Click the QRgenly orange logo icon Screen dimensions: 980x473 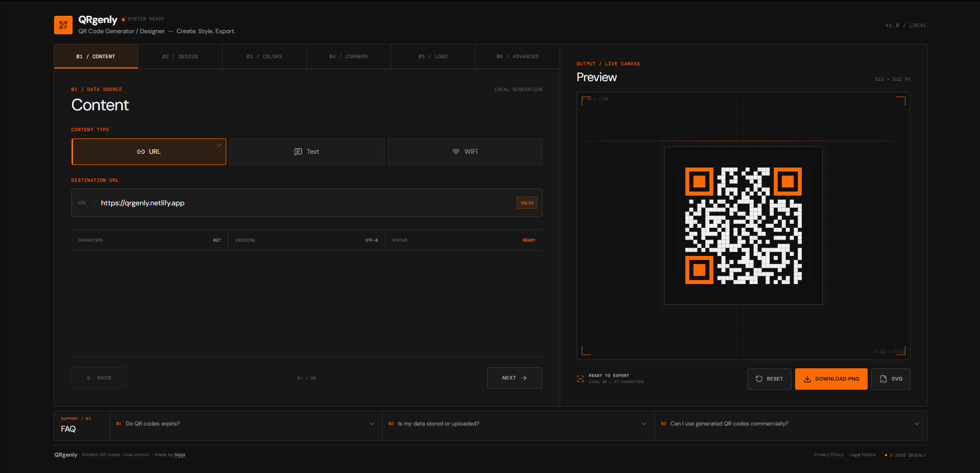click(63, 25)
